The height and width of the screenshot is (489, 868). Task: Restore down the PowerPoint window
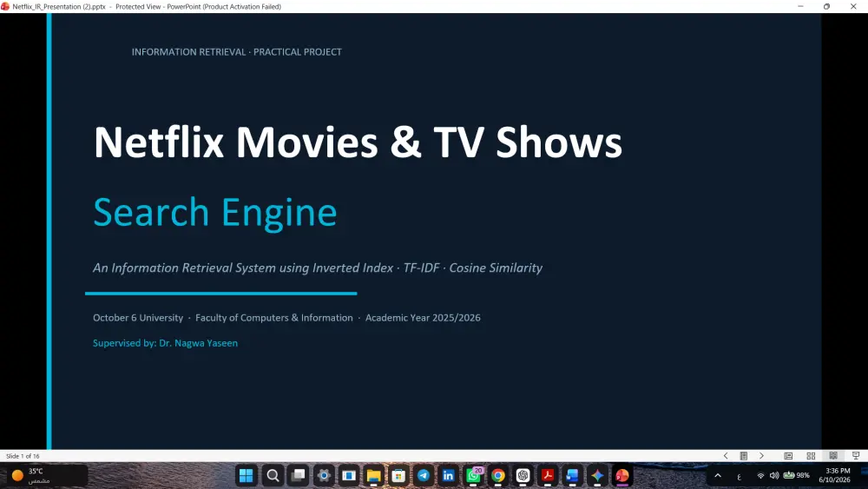[x=826, y=6]
